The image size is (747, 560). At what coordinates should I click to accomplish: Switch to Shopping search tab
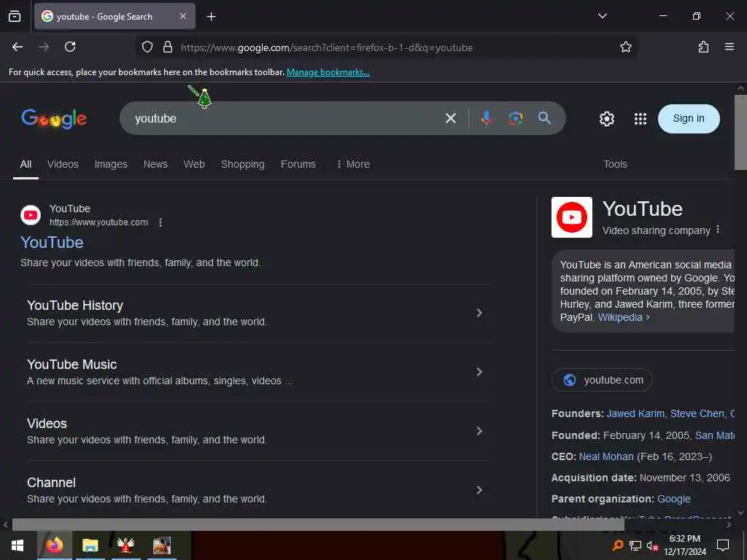[242, 164]
